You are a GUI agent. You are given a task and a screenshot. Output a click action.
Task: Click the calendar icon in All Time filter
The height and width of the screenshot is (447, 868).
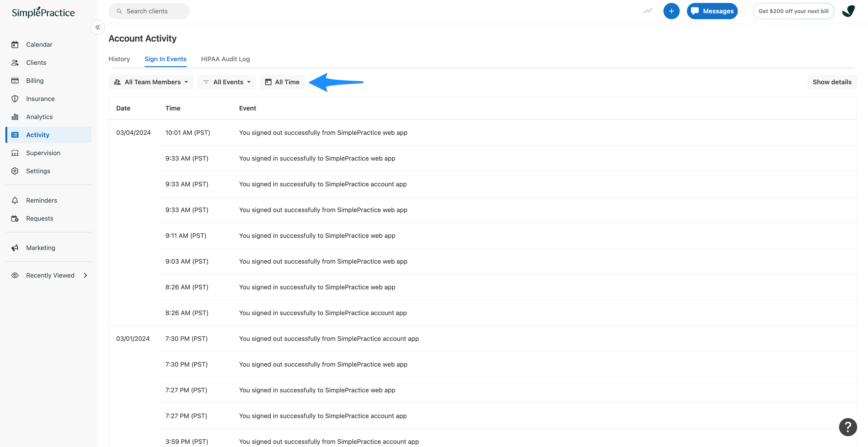(268, 82)
